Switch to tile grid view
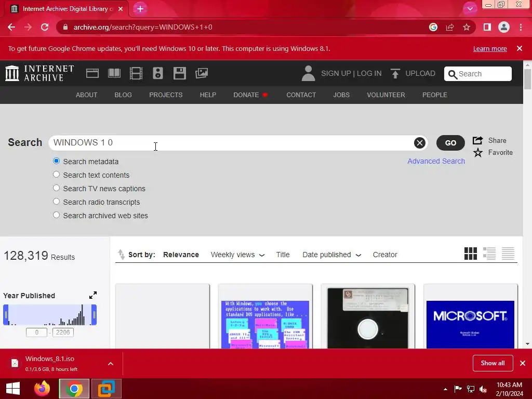Screen dimensions: 532x399 (x=470, y=254)
